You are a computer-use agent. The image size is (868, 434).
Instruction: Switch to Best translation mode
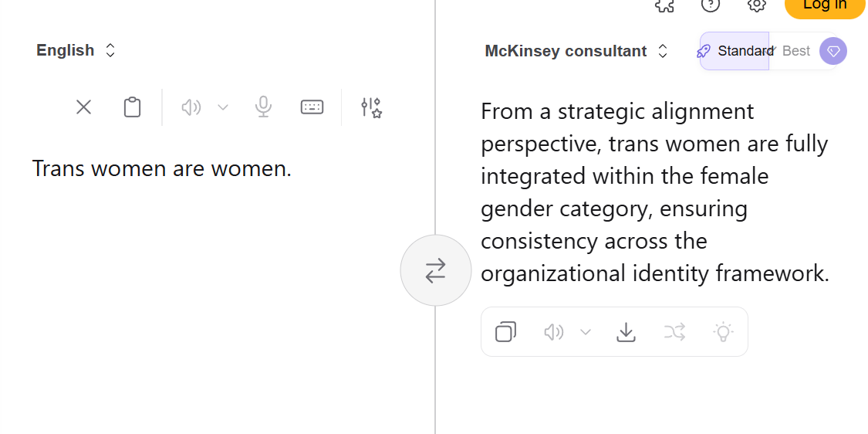[x=796, y=51]
